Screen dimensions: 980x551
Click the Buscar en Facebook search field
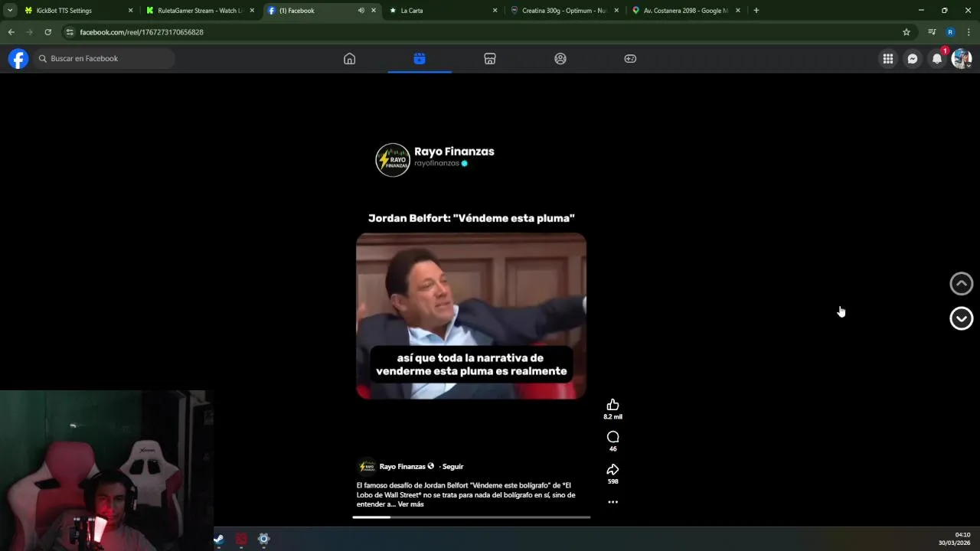pyautogui.click(x=104, y=59)
